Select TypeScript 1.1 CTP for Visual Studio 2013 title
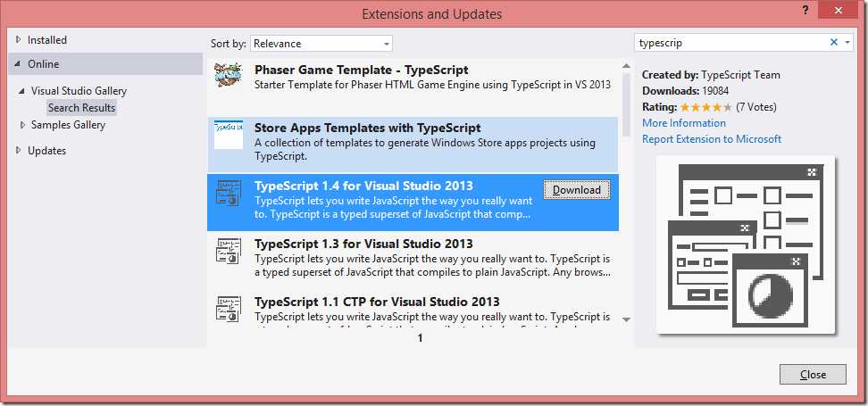The image size is (868, 406). pos(377,302)
